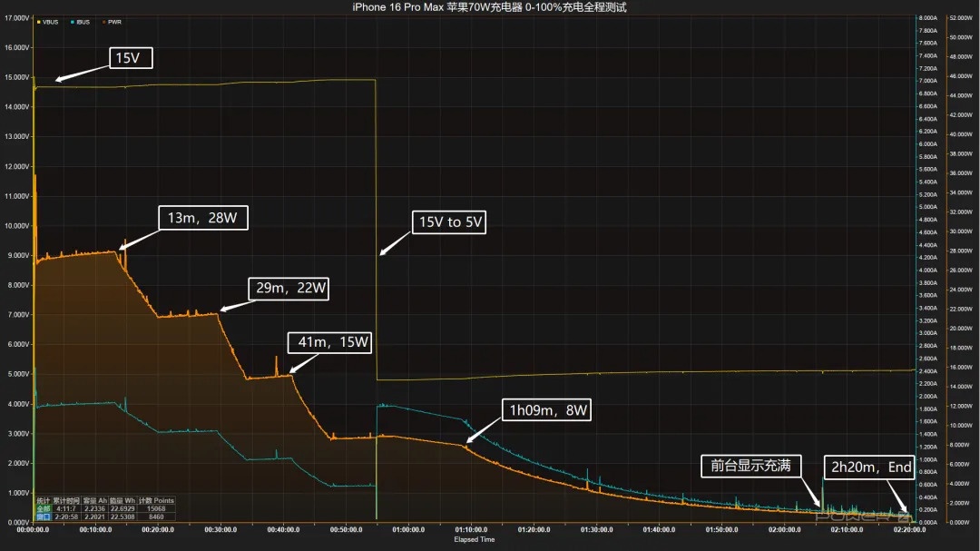Click the 02:20:00.0 time axis tick label
This screenshot has height=551, width=980.
909,530
